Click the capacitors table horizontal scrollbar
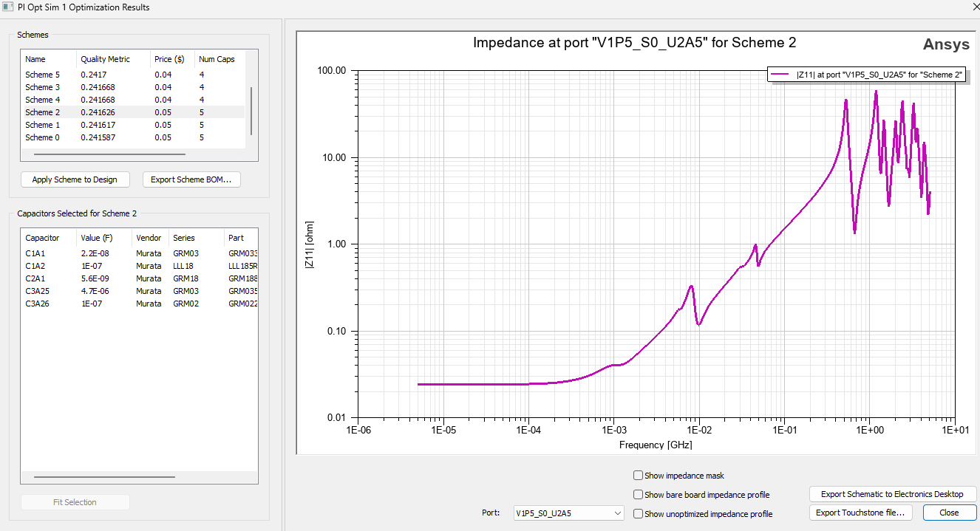 click(x=104, y=477)
